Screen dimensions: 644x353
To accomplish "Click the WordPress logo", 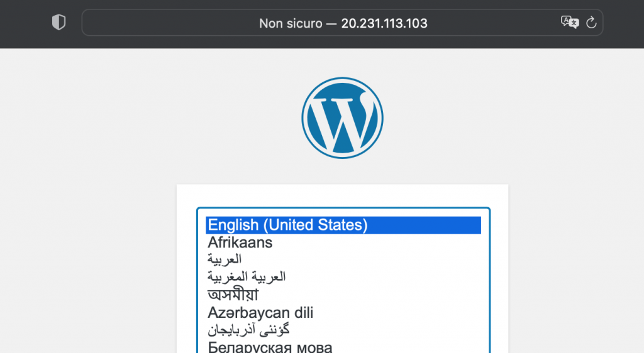I will point(343,118).
